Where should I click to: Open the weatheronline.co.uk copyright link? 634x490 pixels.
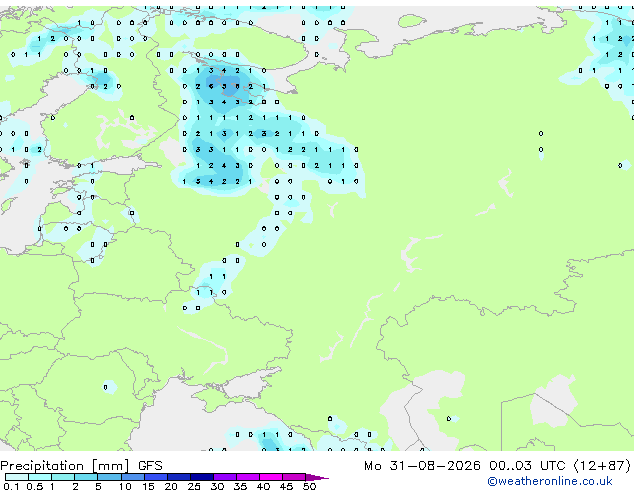[550, 481]
